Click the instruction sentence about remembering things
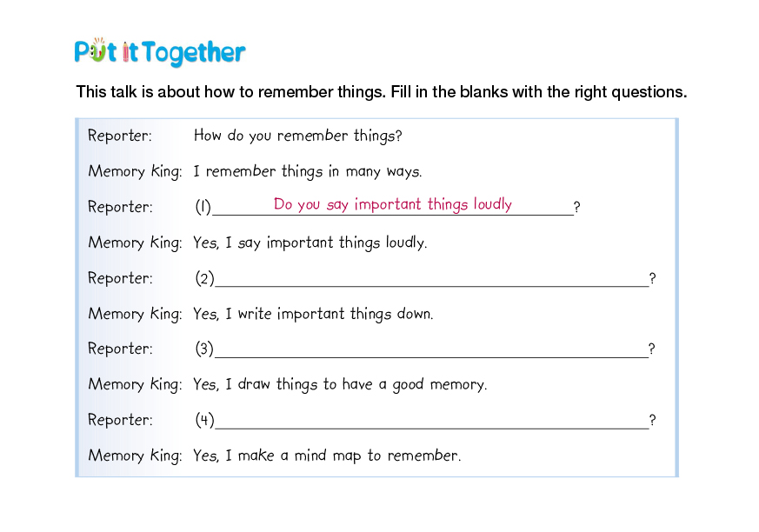This screenshot has height=532, width=759. click(x=381, y=91)
